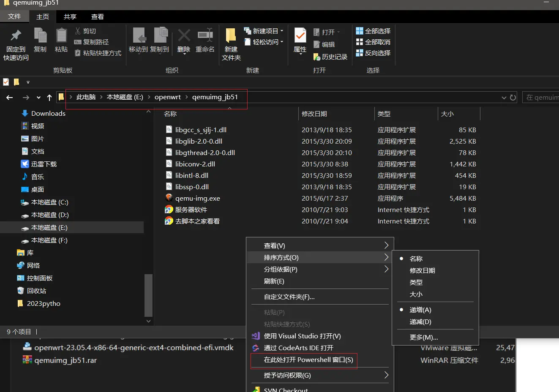Click the 历史记录 button
559x392 pixels.
point(330,57)
